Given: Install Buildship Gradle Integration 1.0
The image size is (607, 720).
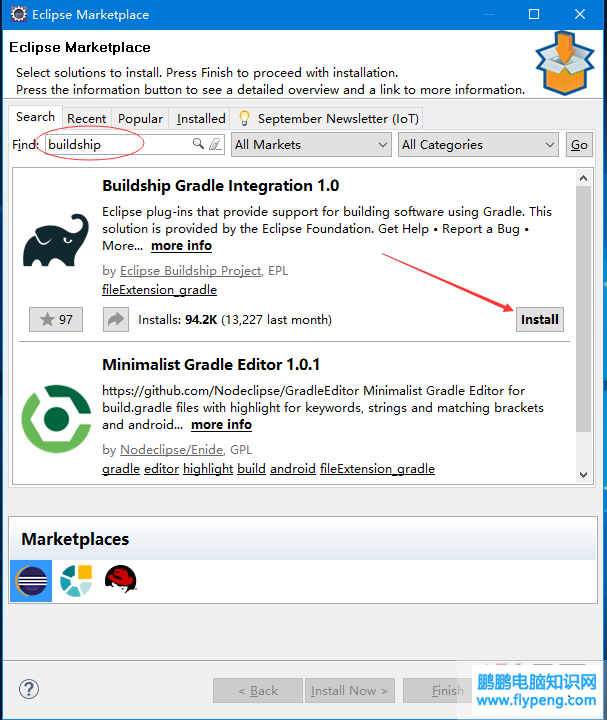Looking at the screenshot, I should [540, 319].
